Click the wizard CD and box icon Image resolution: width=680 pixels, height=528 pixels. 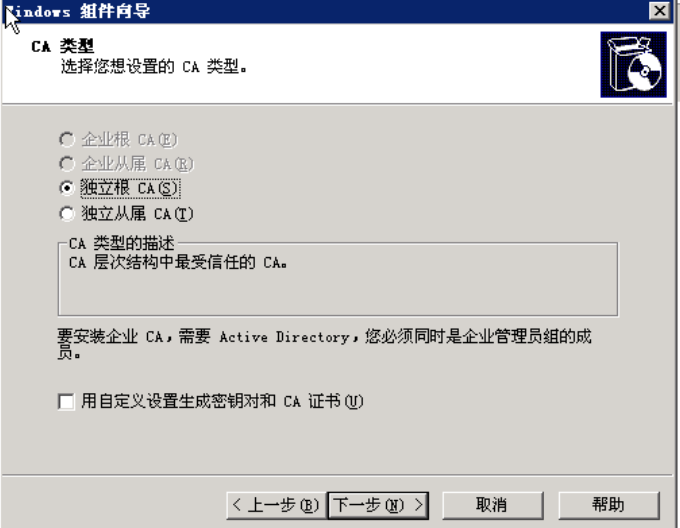coord(633,65)
